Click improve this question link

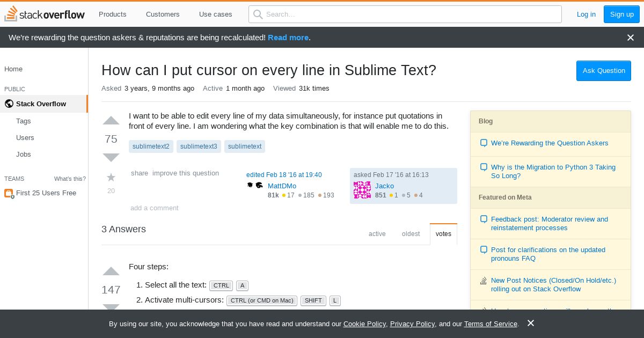click(x=186, y=173)
